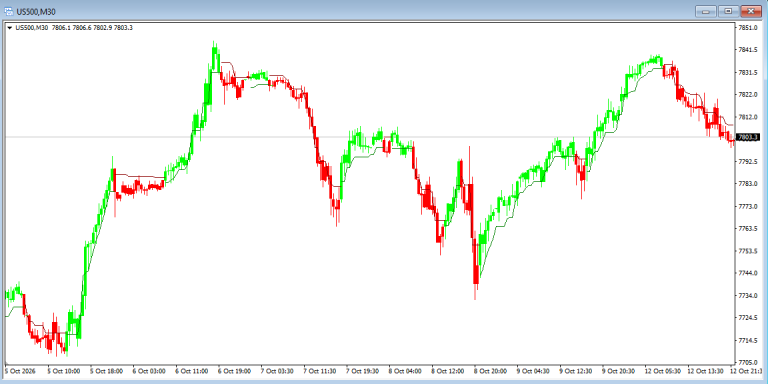The width and height of the screenshot is (768, 384).
Task: Click the 7 Oct 11:30 time label
Action: [319, 371]
